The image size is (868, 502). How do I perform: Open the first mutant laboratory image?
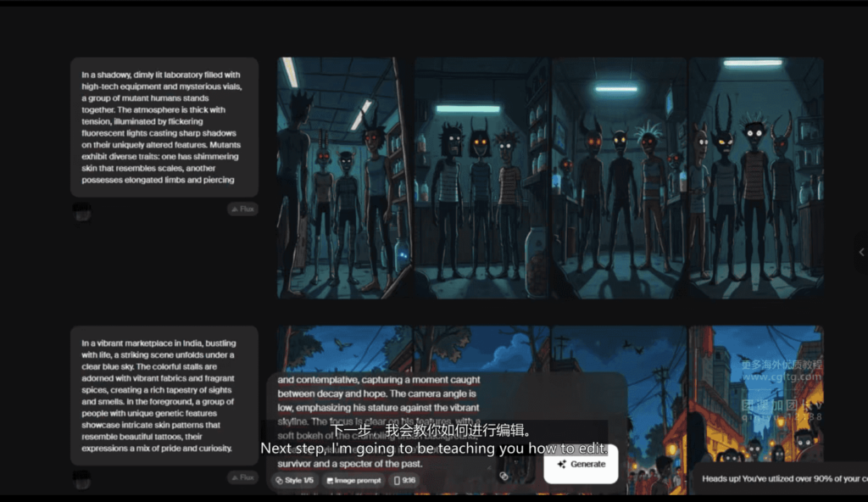pos(345,178)
